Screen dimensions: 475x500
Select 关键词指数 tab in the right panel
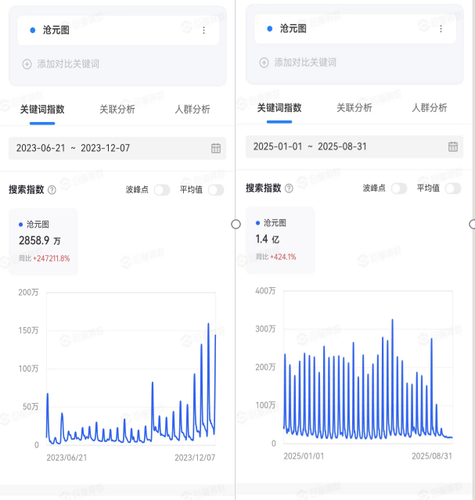(x=279, y=108)
